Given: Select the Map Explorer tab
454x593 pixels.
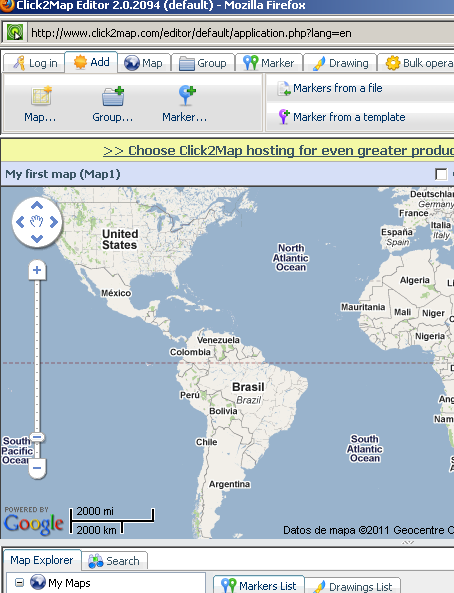Looking at the screenshot, I should [x=42, y=560].
